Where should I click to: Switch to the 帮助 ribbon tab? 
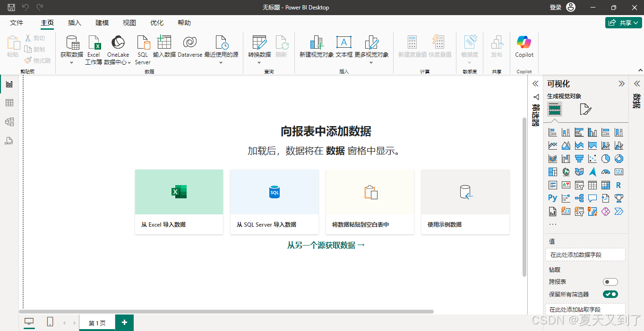184,23
